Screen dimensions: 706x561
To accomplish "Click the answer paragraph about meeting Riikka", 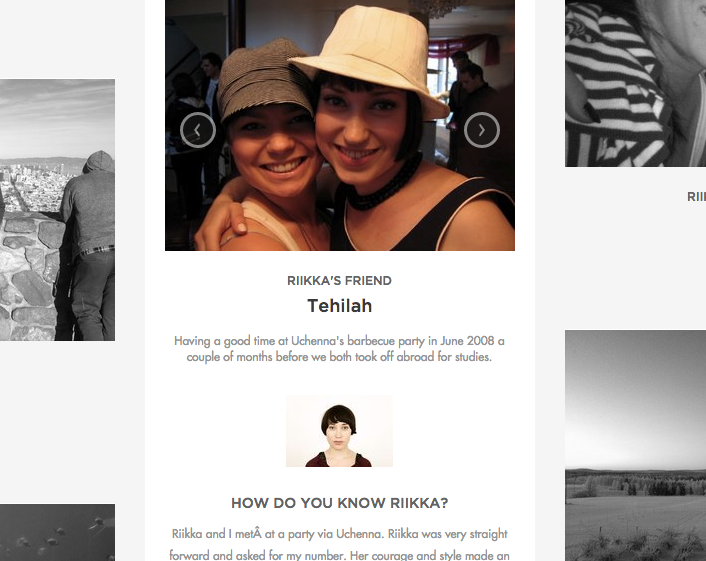I will pyautogui.click(x=339, y=544).
